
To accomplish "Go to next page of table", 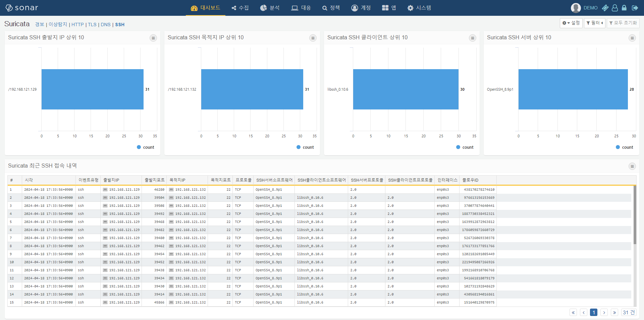I will pyautogui.click(x=604, y=312).
